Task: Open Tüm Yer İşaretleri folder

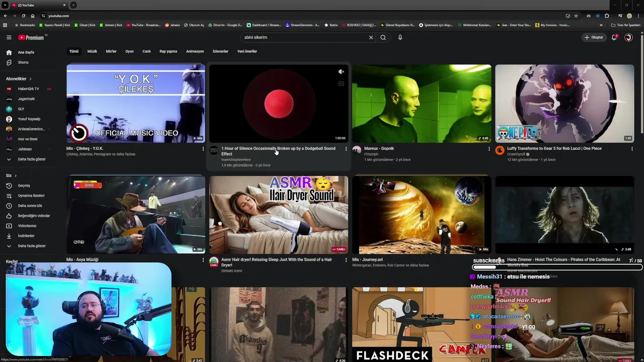Action: 625,25
